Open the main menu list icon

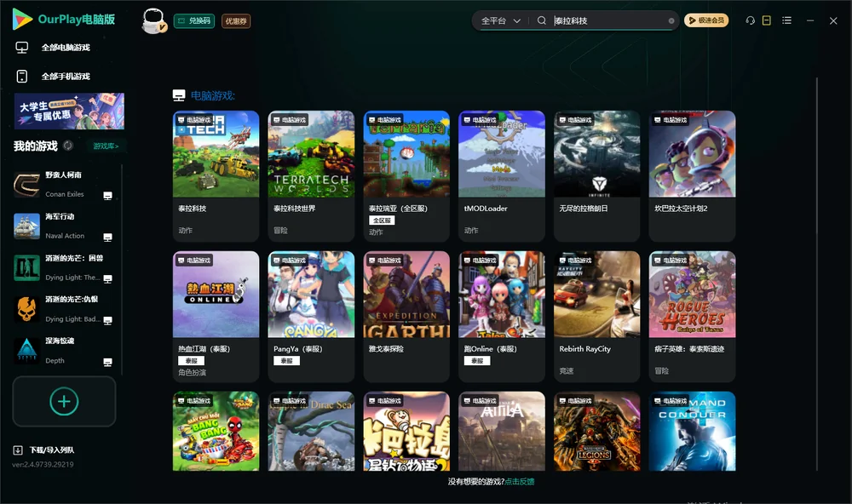(786, 20)
